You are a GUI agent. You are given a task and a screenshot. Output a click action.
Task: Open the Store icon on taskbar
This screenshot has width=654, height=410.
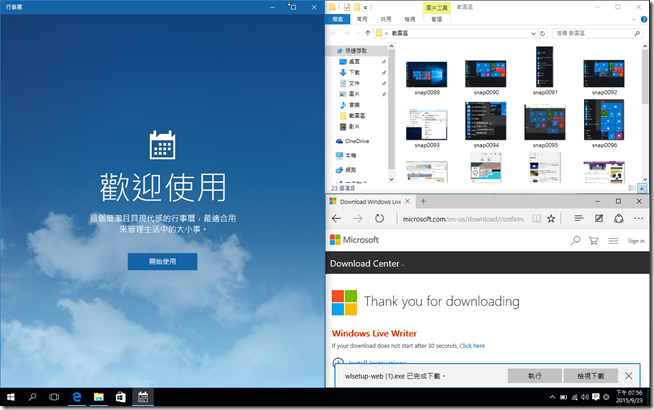(121, 397)
